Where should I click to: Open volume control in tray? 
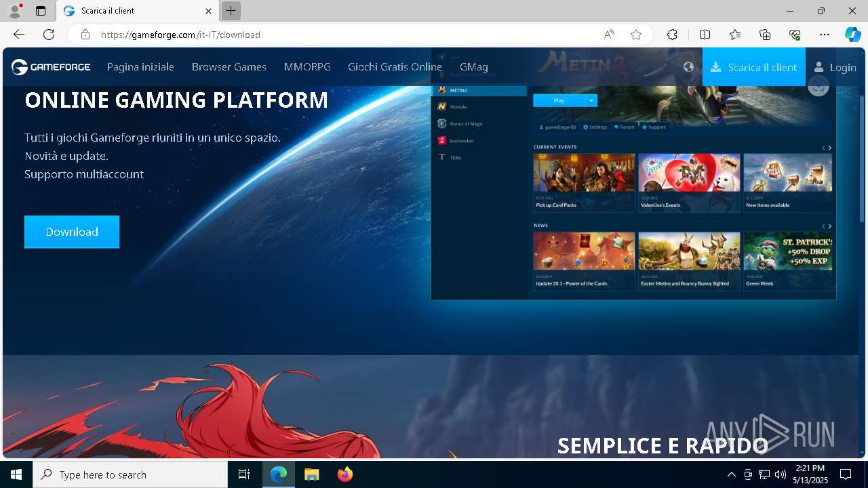781,474
